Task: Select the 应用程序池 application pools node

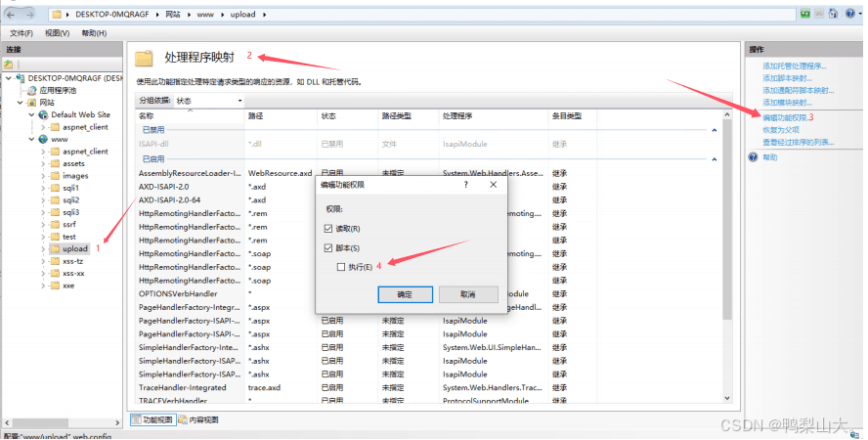Action: pyautogui.click(x=59, y=90)
